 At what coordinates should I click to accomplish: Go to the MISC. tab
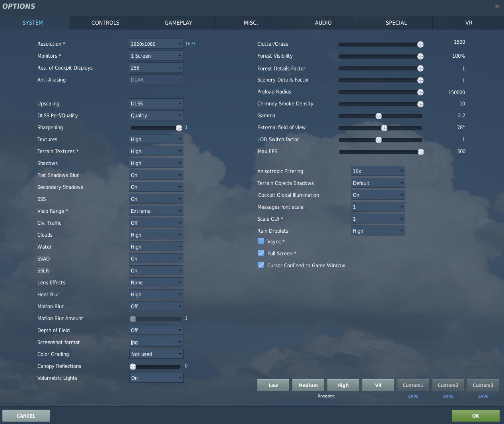(x=251, y=23)
